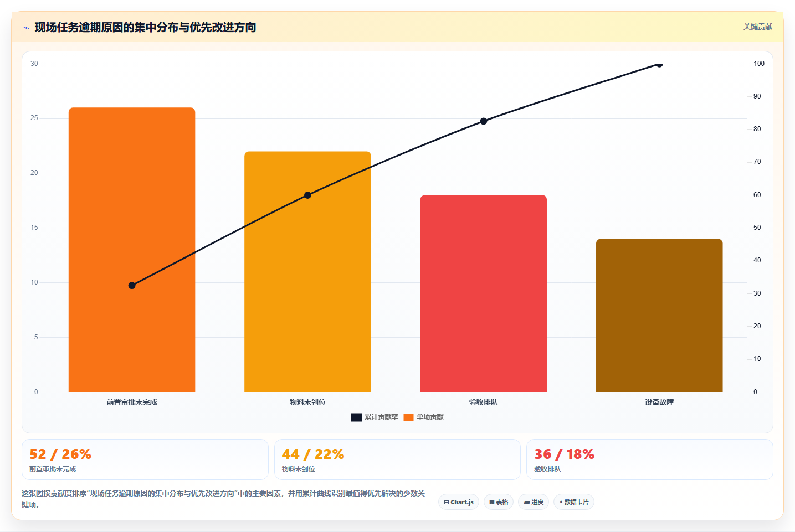This screenshot has width=795, height=532.
Task: Click the 100% cumulative line point over 设备故障
Action: click(x=659, y=64)
